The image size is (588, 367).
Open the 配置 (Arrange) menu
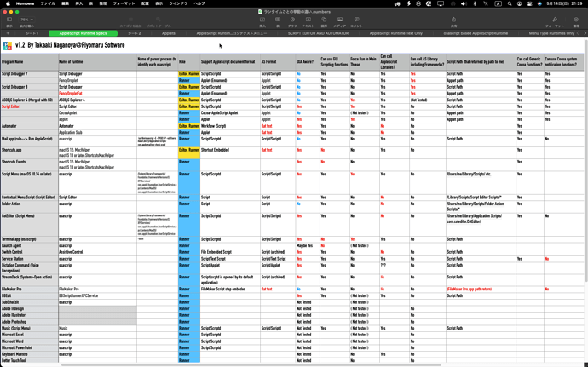pyautogui.click(x=145, y=3)
